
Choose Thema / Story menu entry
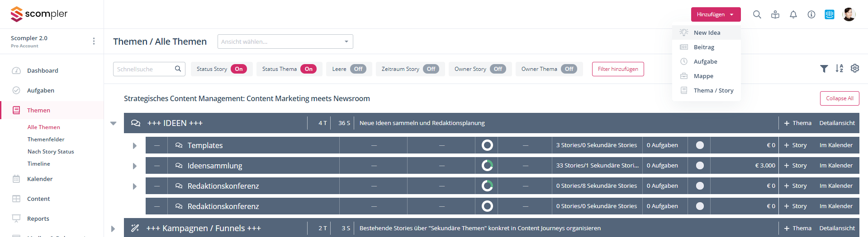[x=713, y=90]
